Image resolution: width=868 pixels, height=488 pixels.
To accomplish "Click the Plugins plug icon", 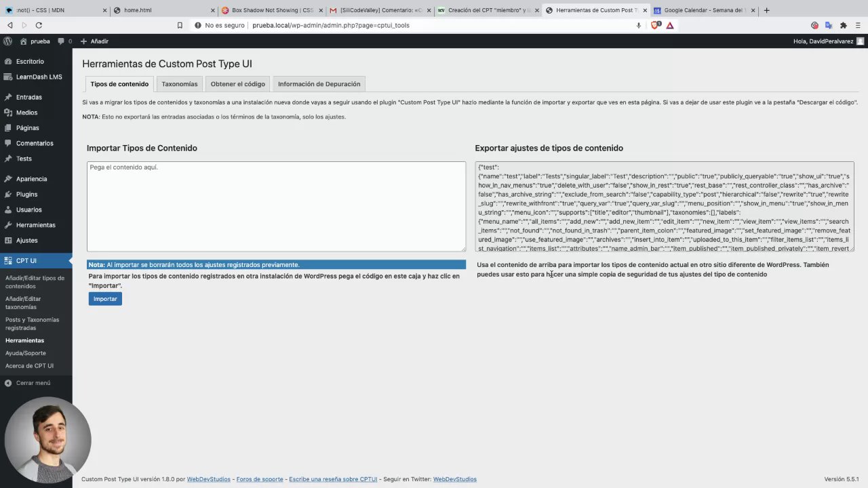I will tap(8, 195).
